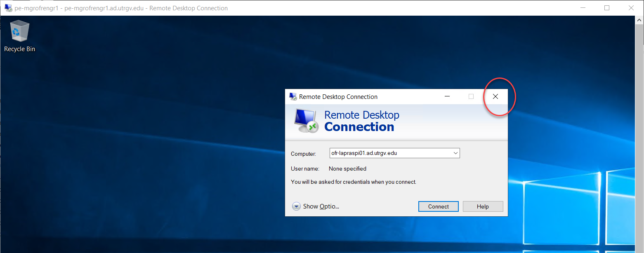Click the 'Recycle Bin' label text
This screenshot has width=644, height=253.
[19, 49]
